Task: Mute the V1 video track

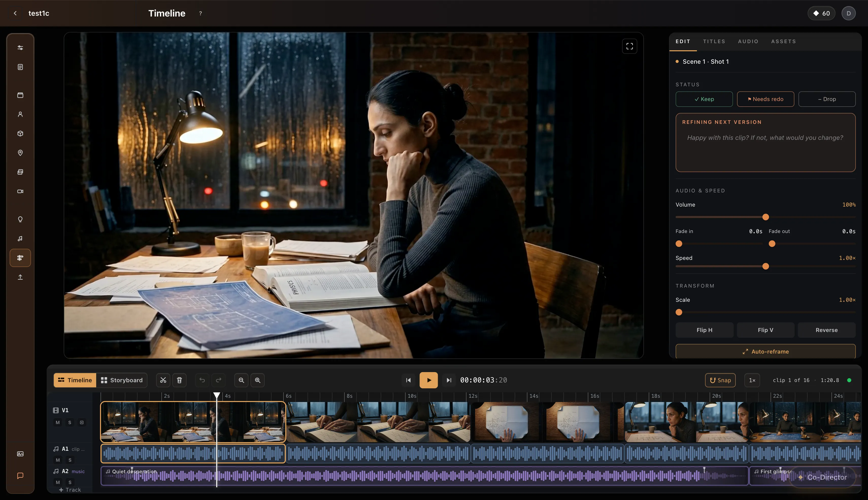Action: (x=58, y=422)
